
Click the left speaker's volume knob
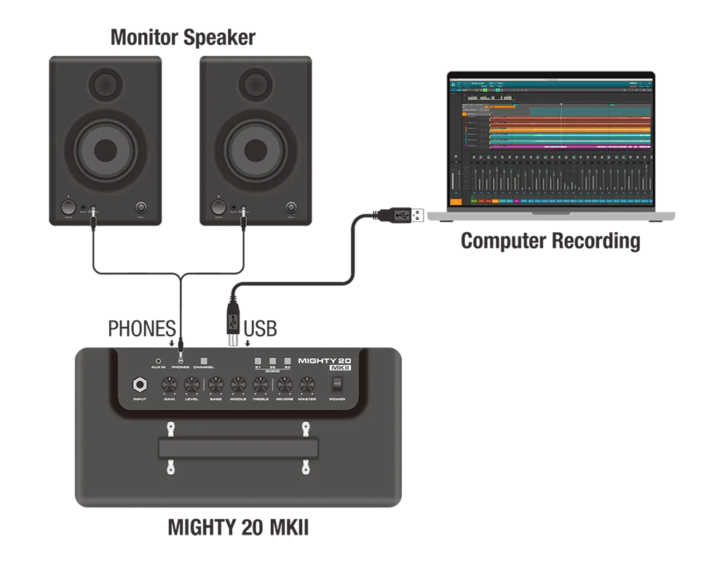coord(68,207)
